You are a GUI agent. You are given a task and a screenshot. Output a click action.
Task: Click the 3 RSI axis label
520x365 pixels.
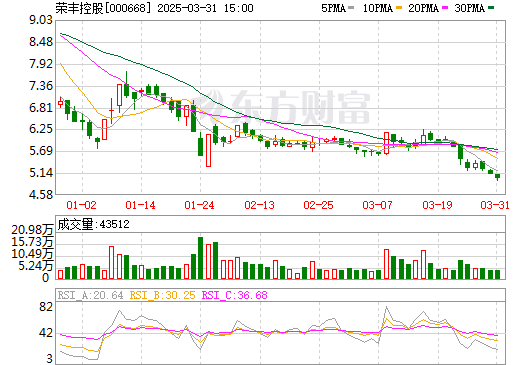tap(50, 359)
